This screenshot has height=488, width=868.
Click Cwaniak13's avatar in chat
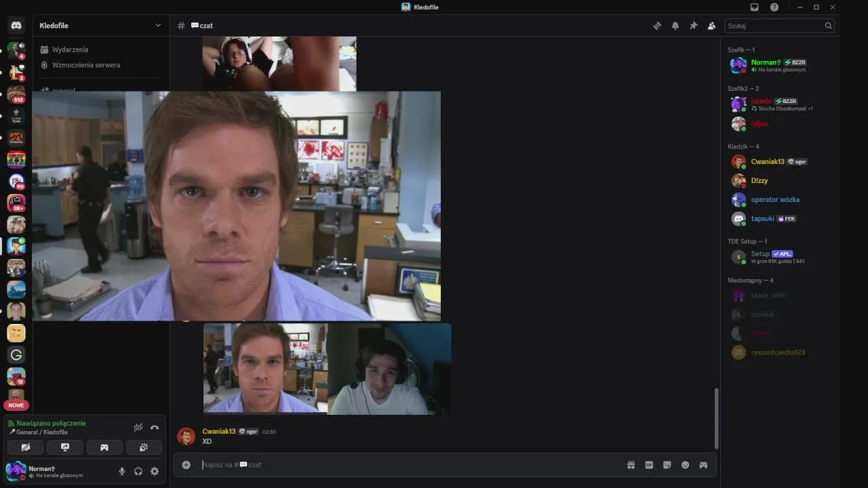[x=186, y=436]
